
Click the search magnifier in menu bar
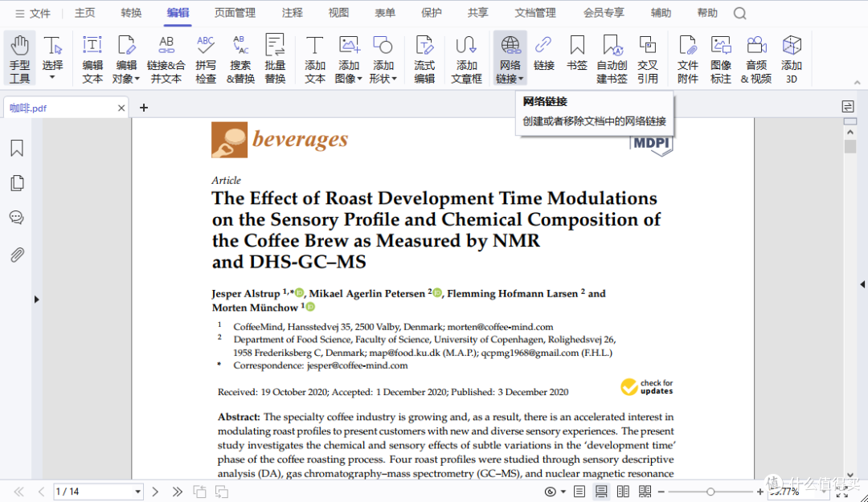pyautogui.click(x=740, y=14)
